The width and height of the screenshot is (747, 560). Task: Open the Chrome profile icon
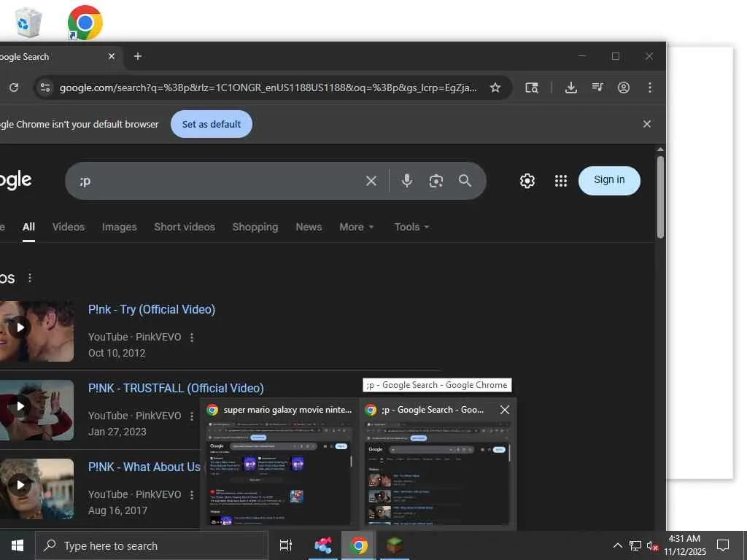pos(624,87)
